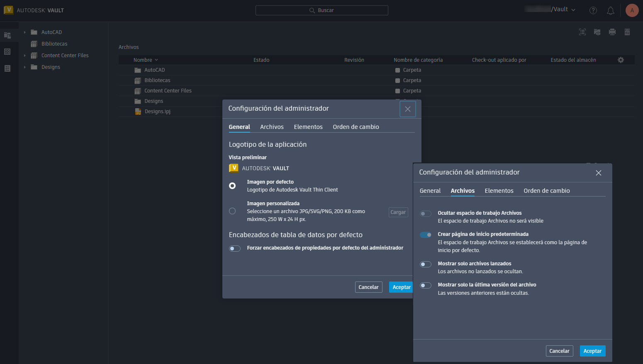Click Cancelar in the file-toggles dialog
This screenshot has height=364, width=643.
click(559, 351)
